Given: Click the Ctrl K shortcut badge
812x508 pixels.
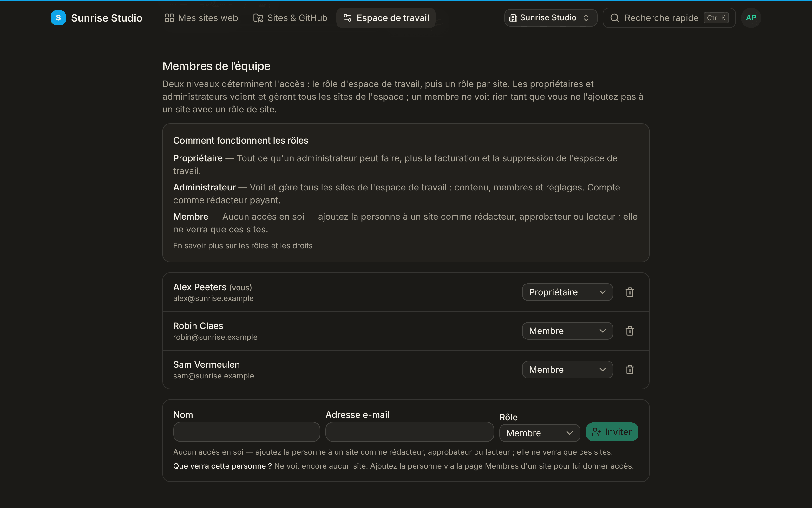Looking at the screenshot, I should (716, 18).
